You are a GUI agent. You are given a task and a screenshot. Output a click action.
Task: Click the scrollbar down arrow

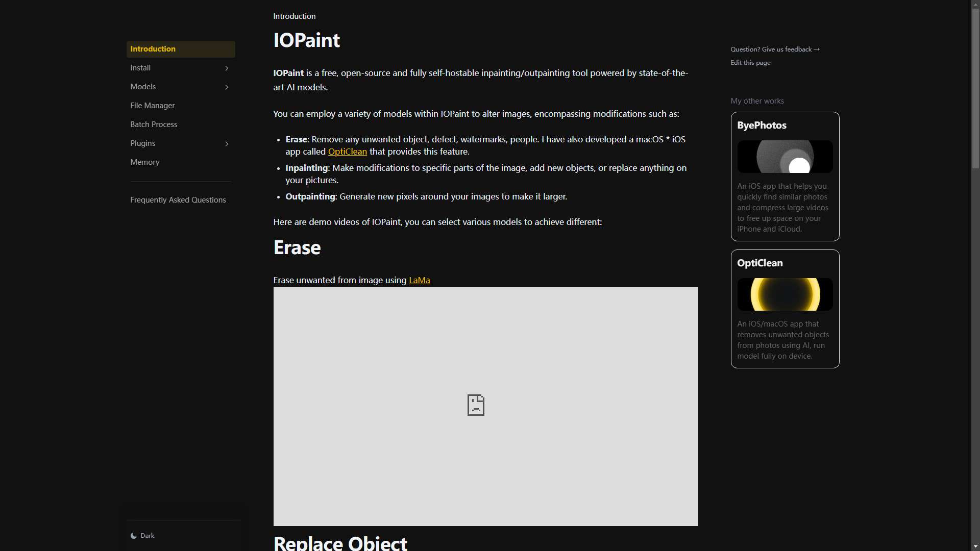pos(975,546)
